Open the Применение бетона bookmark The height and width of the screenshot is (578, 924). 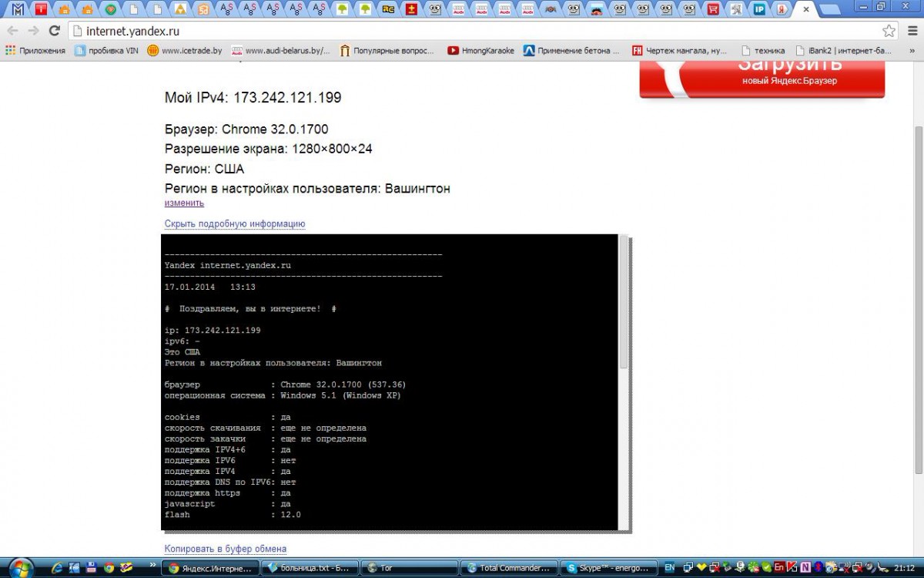pos(571,50)
